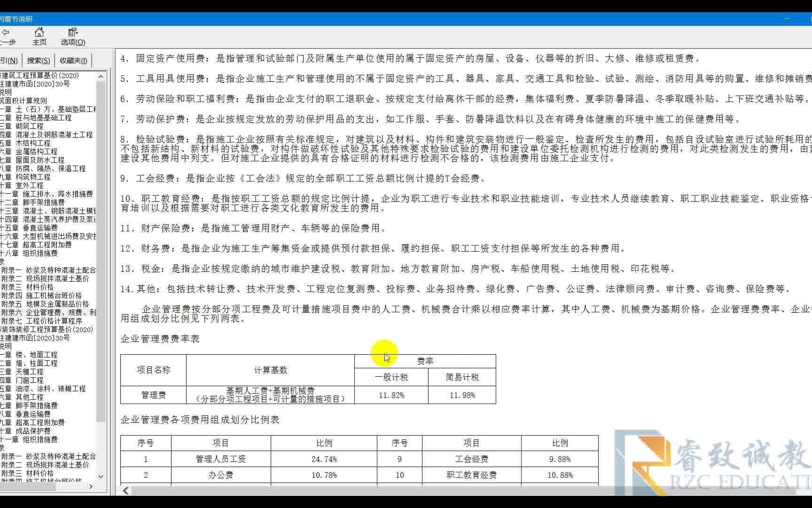Image resolution: width=812 pixels, height=508 pixels.
Task: Click the 11.82% general tax rate cell
Action: [391, 395]
